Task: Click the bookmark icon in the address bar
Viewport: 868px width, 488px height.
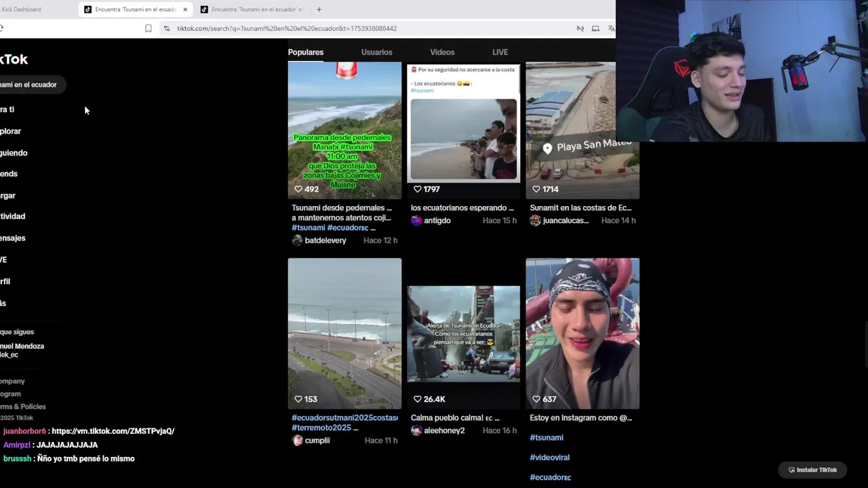Action: (x=149, y=28)
